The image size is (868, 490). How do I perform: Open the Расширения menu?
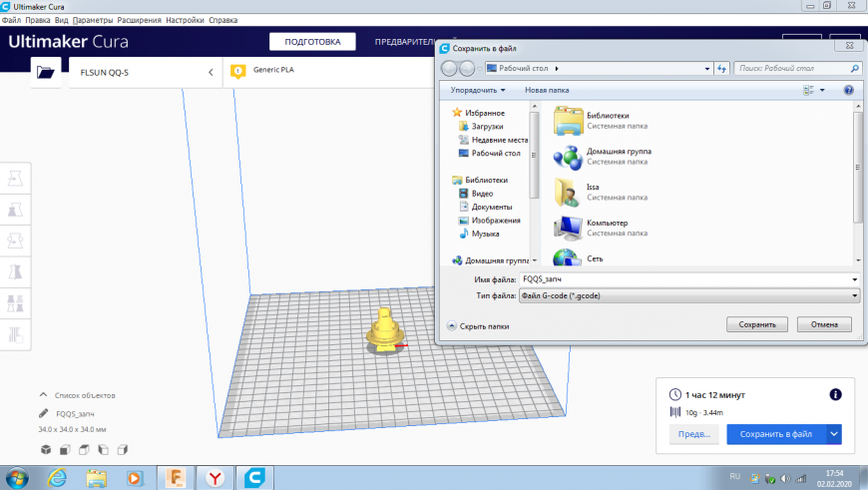[x=139, y=20]
